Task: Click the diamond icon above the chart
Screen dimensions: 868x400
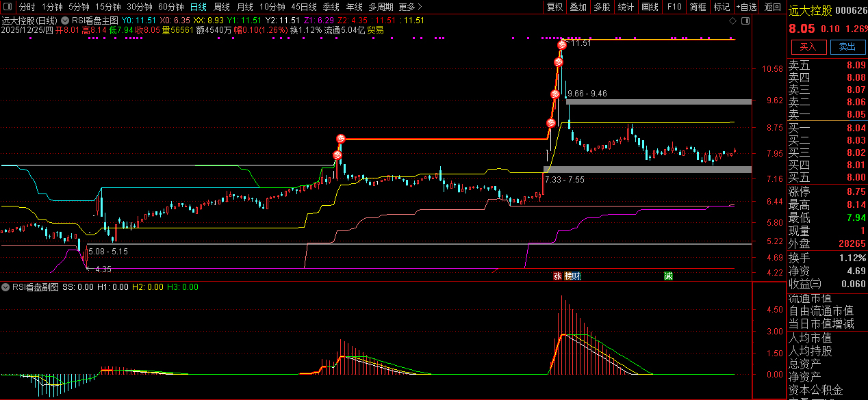Action: pos(733,21)
